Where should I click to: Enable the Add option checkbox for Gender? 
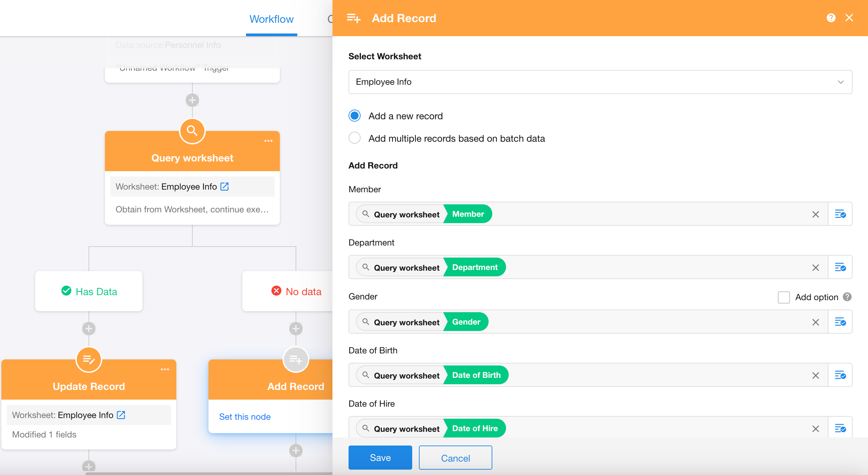784,297
